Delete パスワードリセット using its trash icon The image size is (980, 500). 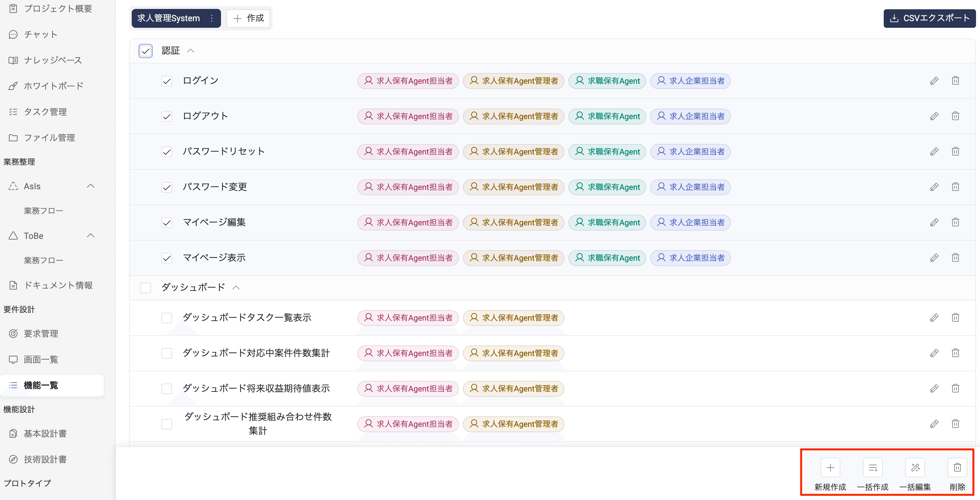955,152
